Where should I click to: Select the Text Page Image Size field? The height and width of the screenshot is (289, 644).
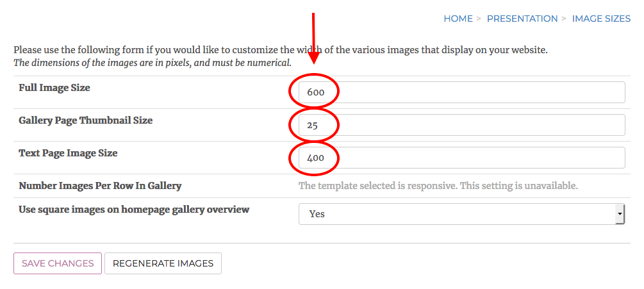[x=461, y=158]
